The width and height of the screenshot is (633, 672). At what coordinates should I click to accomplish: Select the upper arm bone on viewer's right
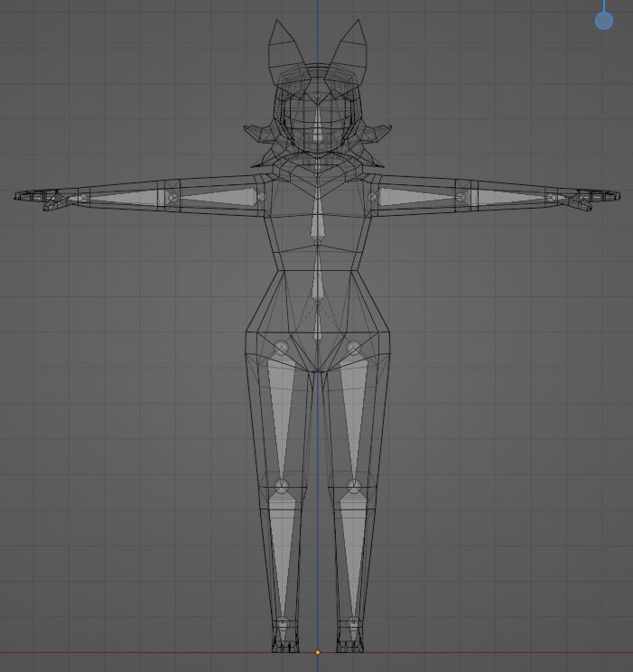point(418,197)
